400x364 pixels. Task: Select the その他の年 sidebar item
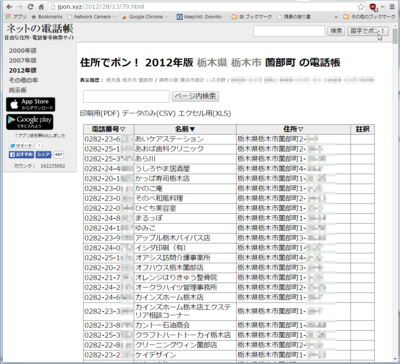tap(23, 80)
